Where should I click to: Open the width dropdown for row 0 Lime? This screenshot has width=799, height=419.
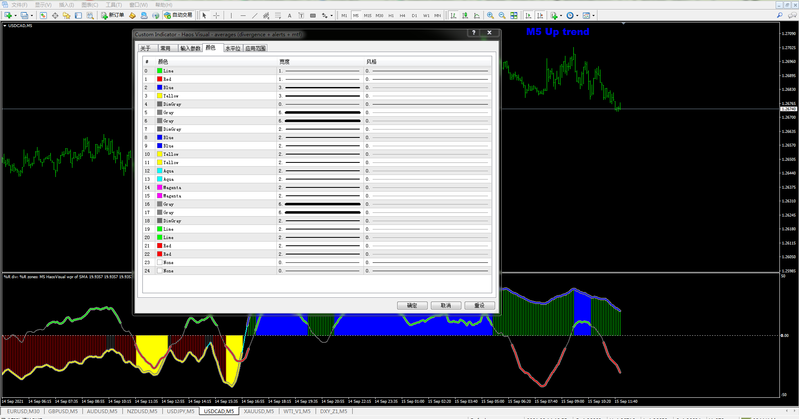(x=320, y=71)
